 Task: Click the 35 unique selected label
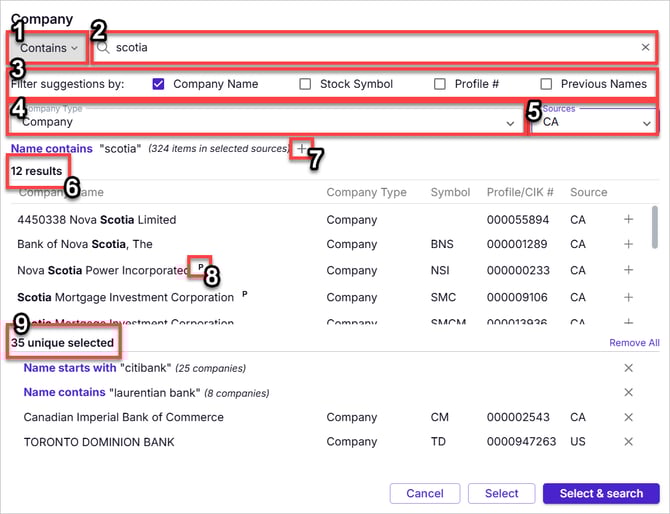click(x=62, y=343)
